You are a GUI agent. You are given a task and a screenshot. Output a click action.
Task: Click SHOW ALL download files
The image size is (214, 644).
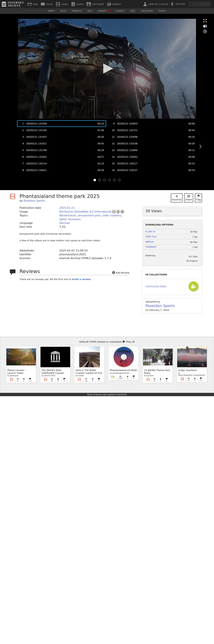click(151, 255)
